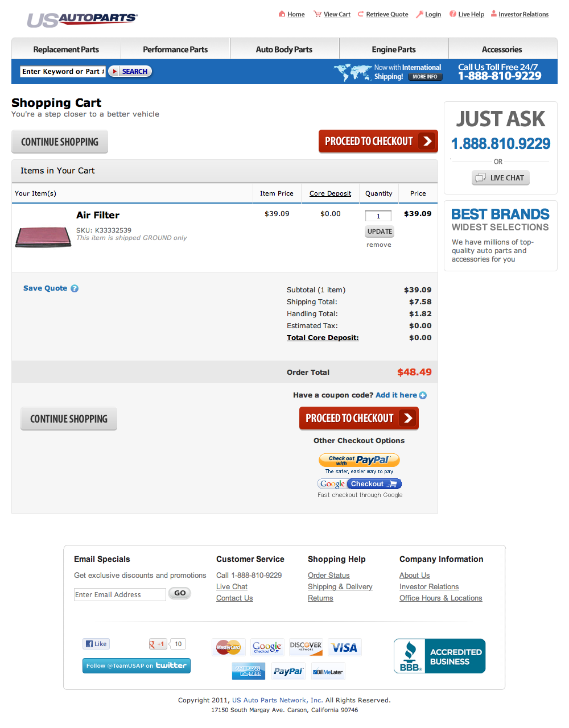Click the US Auto Parts logo
569x728 pixels.
pos(82,20)
